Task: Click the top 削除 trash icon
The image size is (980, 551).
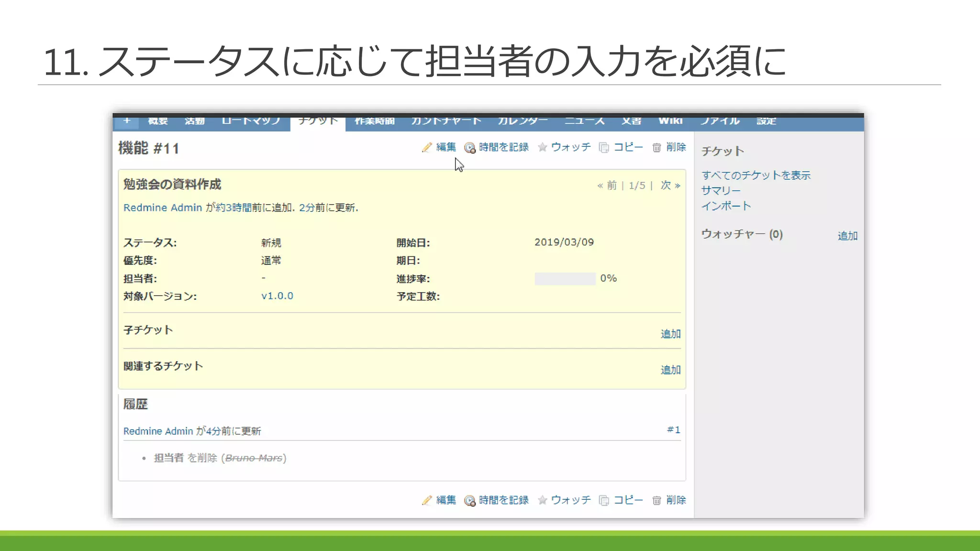Action: click(657, 148)
